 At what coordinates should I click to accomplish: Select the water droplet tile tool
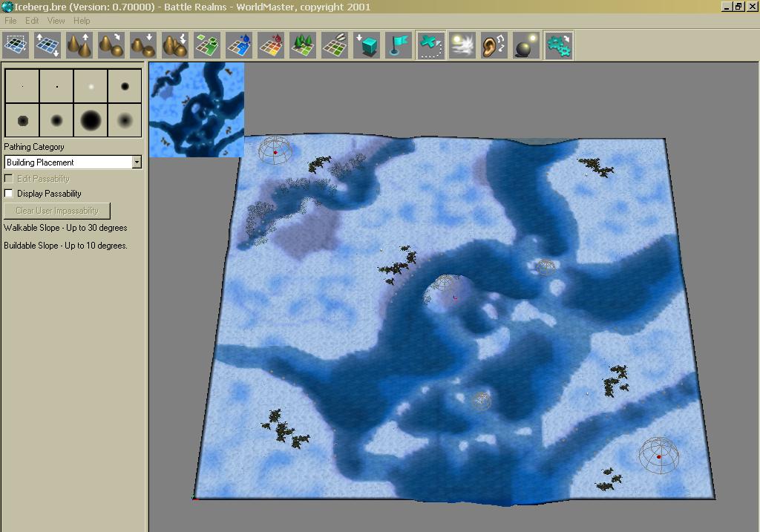(239, 45)
